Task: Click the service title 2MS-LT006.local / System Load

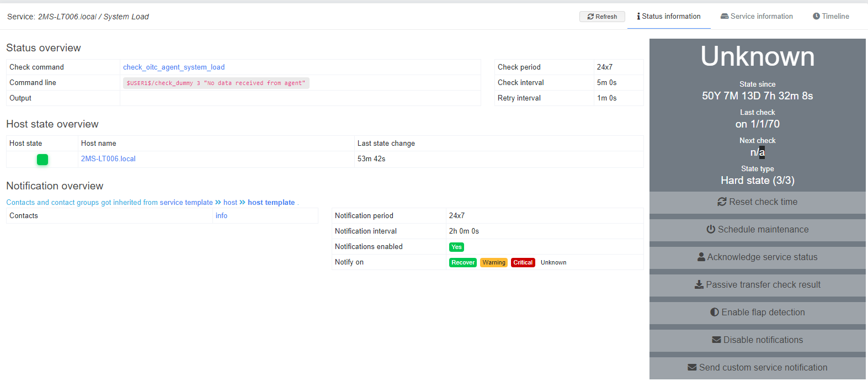Action: tap(93, 17)
